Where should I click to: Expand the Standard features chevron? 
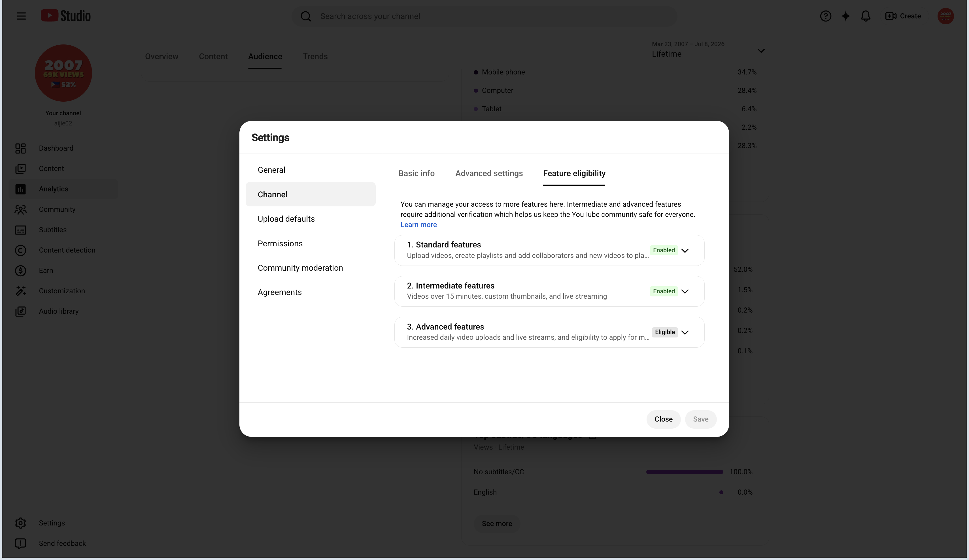point(685,250)
